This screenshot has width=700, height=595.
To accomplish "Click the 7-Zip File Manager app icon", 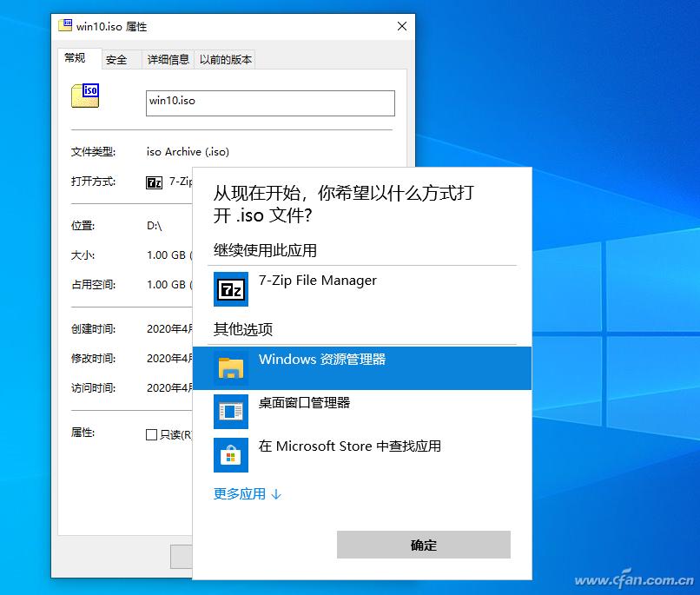I will [230, 289].
